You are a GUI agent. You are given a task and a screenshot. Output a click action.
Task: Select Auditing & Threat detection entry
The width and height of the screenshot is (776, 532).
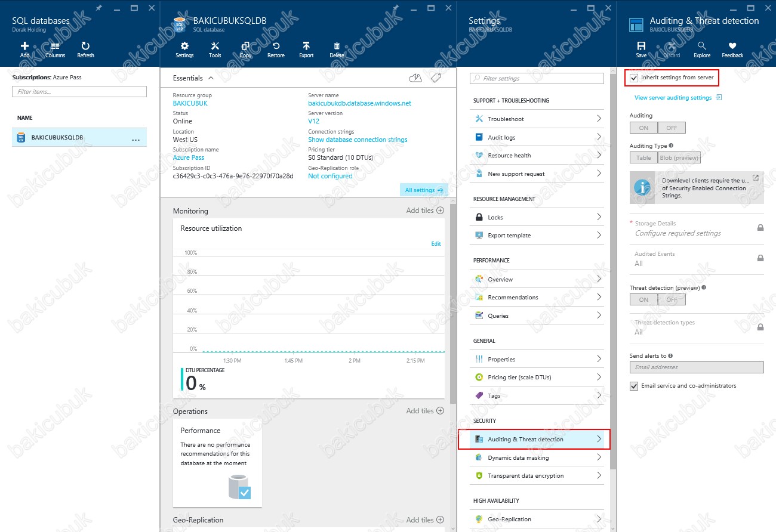[x=537, y=439]
